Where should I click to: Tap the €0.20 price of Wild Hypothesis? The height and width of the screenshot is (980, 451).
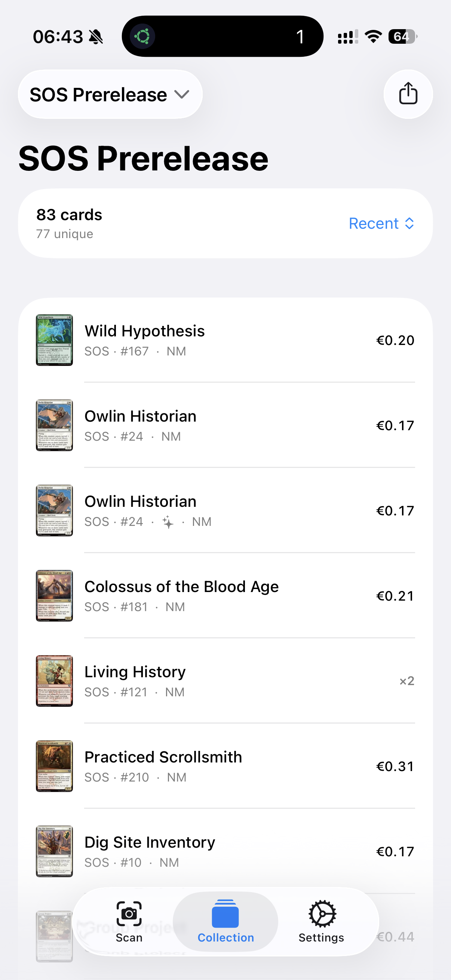(395, 340)
